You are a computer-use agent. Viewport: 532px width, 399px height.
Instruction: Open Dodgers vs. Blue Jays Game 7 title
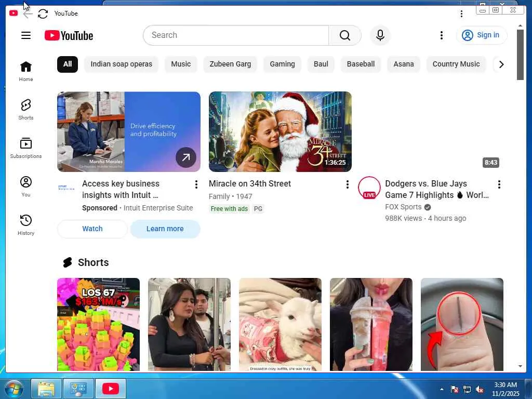(x=436, y=189)
